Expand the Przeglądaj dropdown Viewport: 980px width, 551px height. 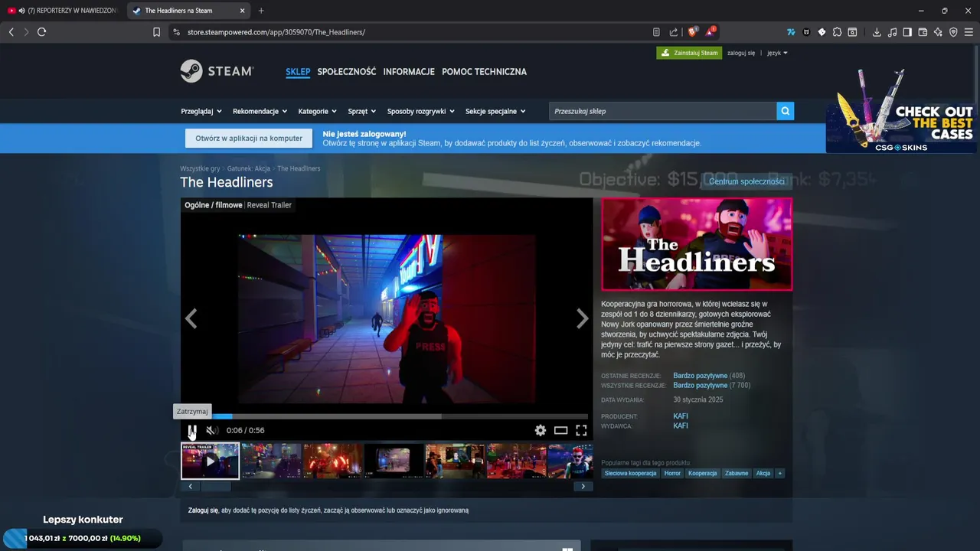(x=201, y=111)
